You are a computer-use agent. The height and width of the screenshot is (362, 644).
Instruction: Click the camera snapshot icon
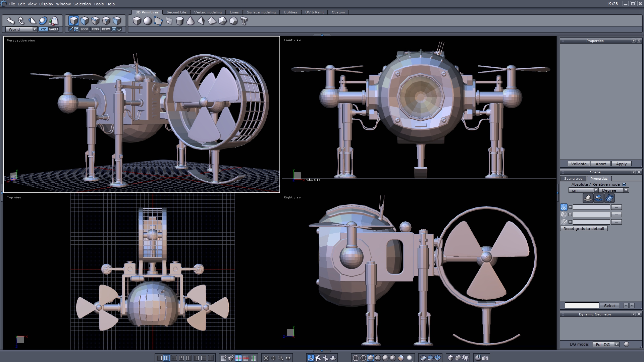click(x=485, y=358)
